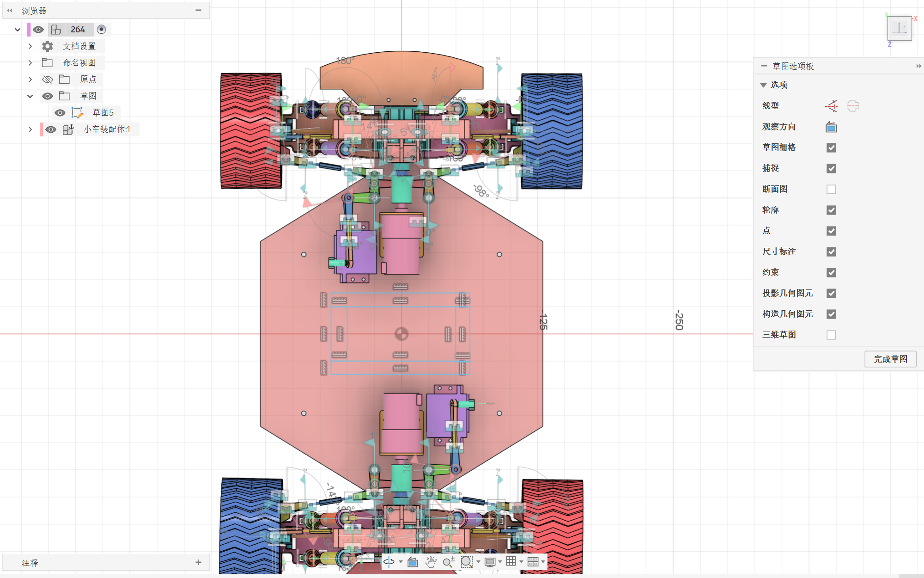Enable the 断面图 checkbox
Screen dimensions: 924x578
coord(831,189)
